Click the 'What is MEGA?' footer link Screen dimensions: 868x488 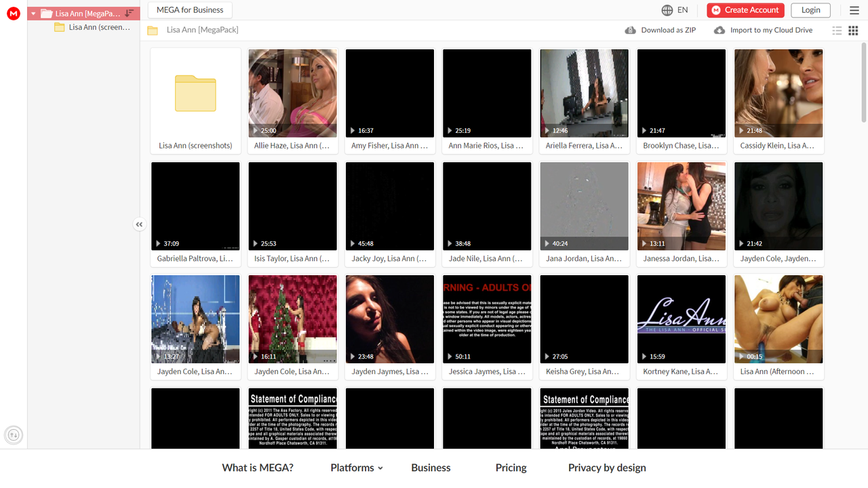coord(258,468)
